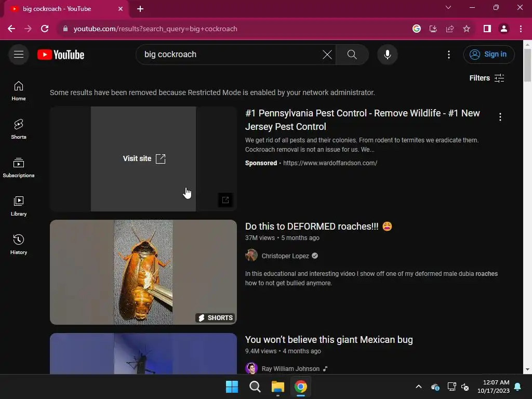
Task: Click the Chrome taskbar icon
Action: point(301,387)
